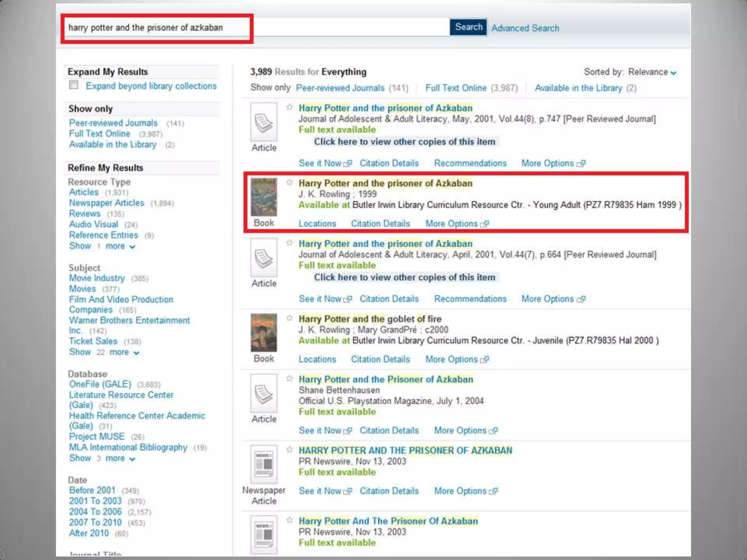Star the J. K. Rowling 1999 book result

click(289, 182)
